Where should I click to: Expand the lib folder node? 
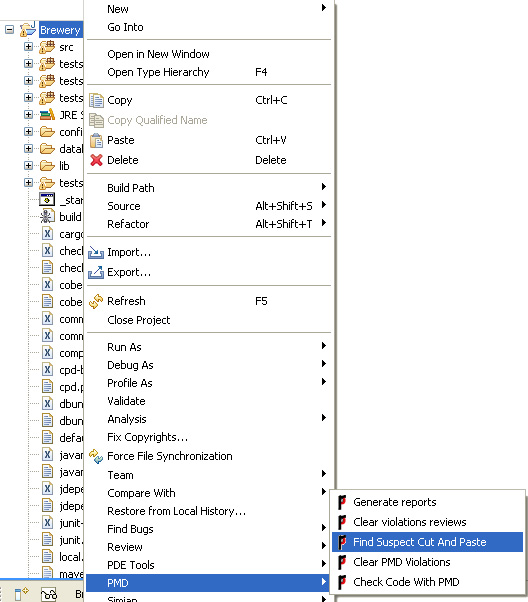coord(28,165)
